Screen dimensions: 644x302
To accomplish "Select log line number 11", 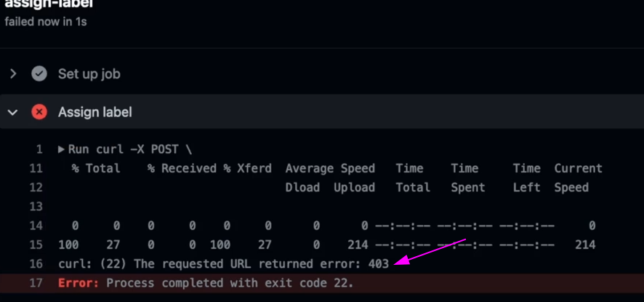I will (37, 168).
